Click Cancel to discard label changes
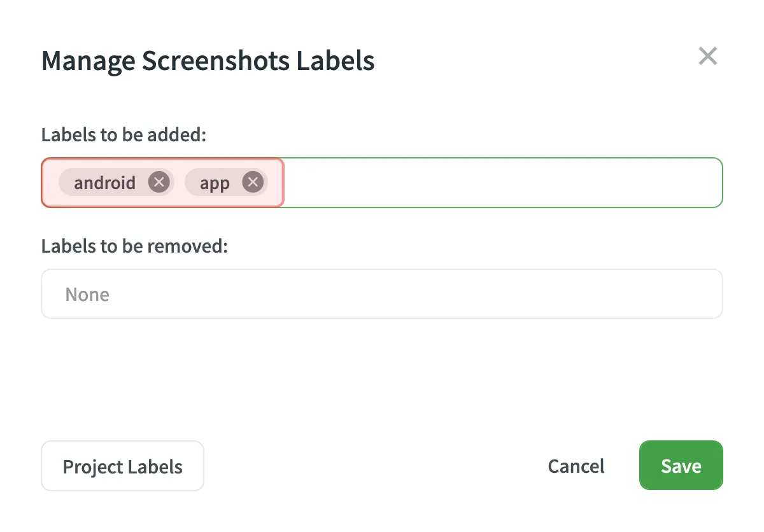 [x=576, y=466]
